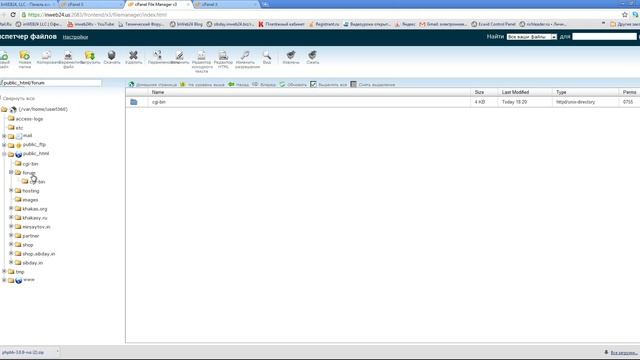Sort by the Name column header
This screenshot has height=360, width=640.
(x=158, y=92)
